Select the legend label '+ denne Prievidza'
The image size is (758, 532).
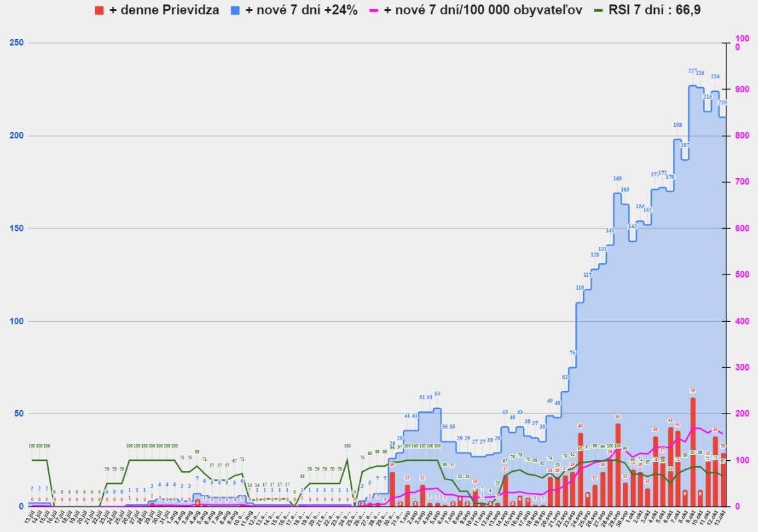click(x=164, y=10)
